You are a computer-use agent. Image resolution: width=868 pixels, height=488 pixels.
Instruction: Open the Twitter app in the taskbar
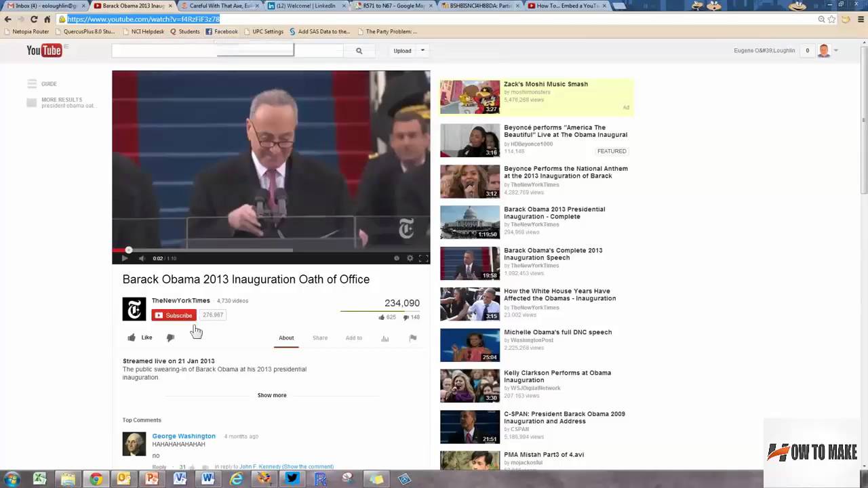click(292, 479)
